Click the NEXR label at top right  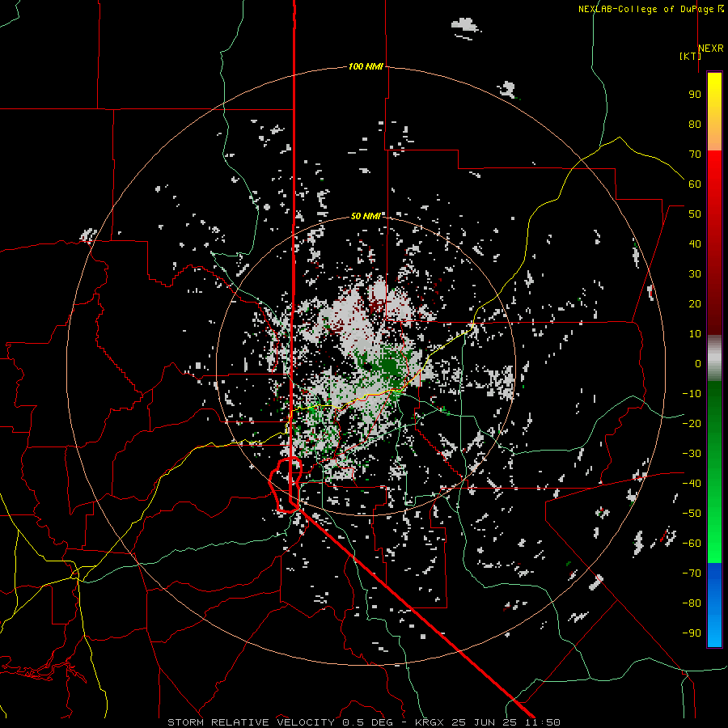click(711, 49)
